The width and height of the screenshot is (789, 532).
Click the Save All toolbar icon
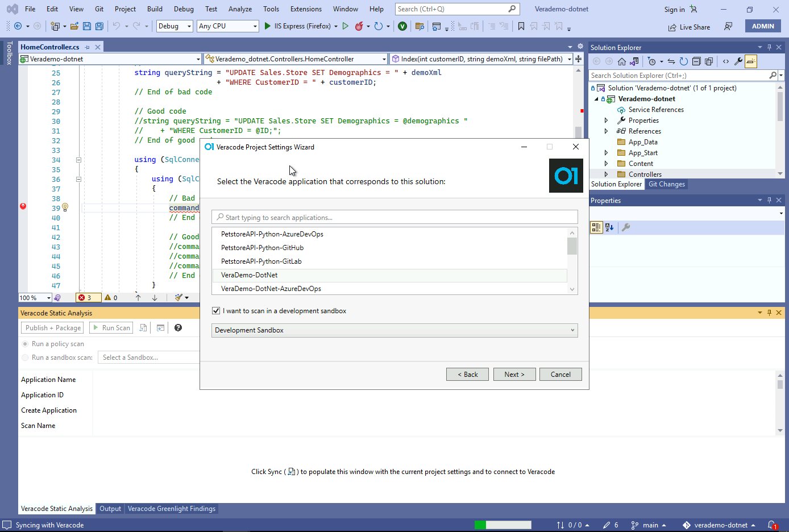coord(99,26)
